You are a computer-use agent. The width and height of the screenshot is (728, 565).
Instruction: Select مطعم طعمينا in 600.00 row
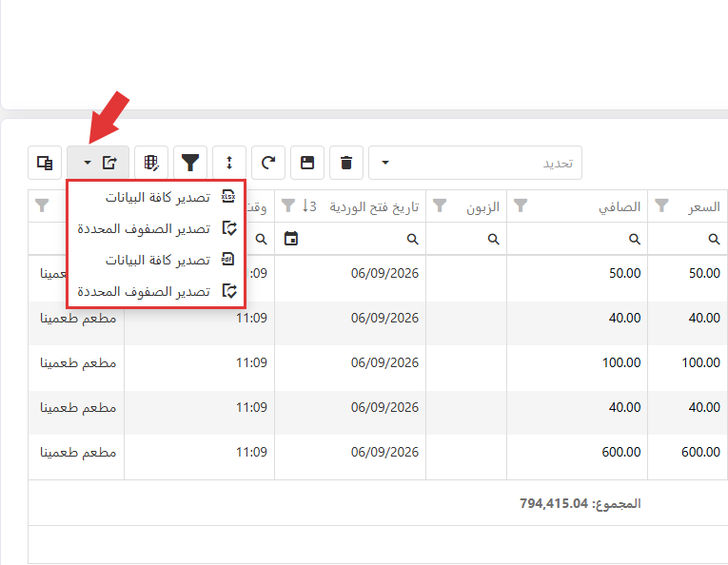(78, 452)
